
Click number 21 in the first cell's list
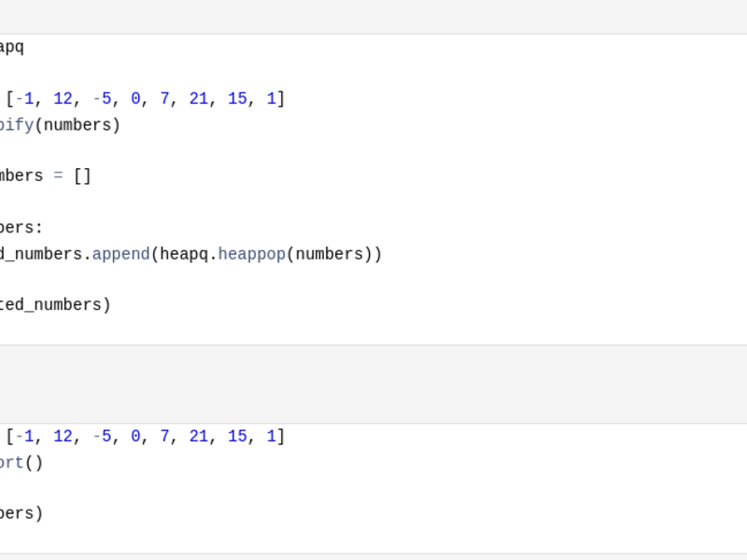click(199, 99)
